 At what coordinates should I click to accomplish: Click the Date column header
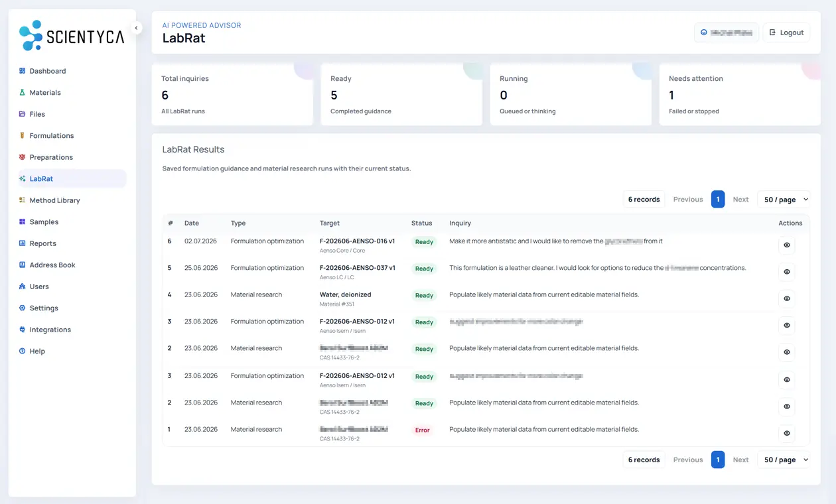(192, 223)
